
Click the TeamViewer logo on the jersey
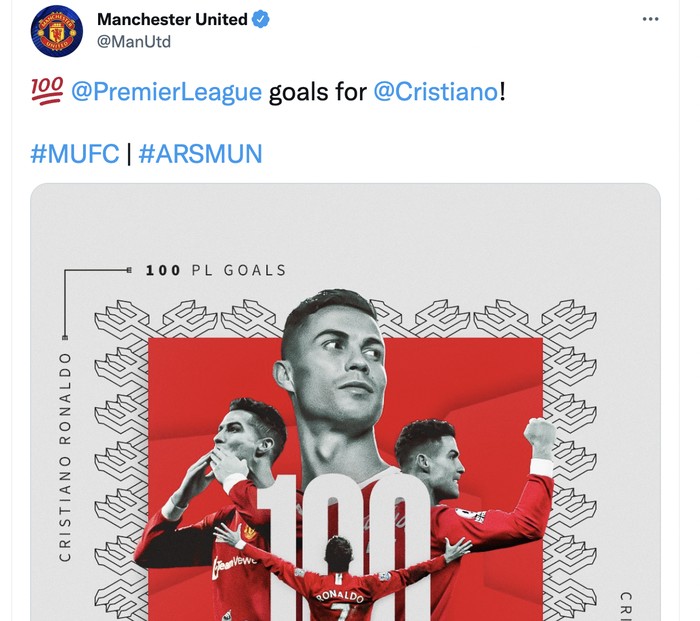pos(234,564)
